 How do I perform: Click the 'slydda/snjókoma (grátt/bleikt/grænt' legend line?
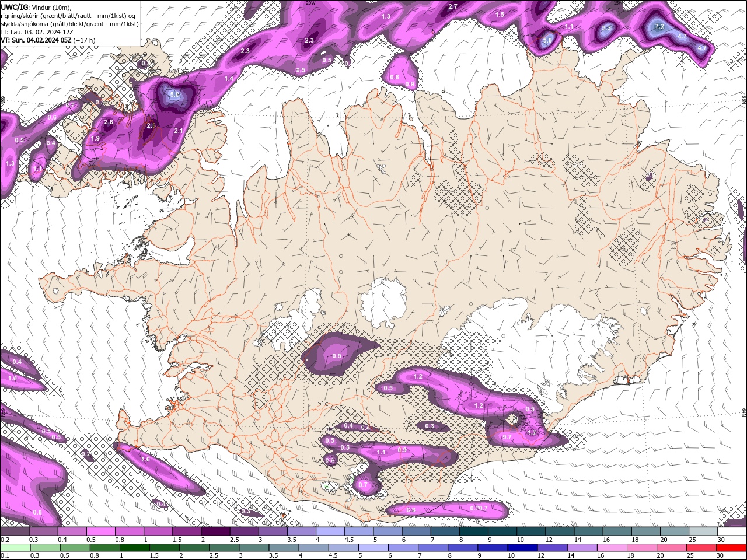click(69, 24)
